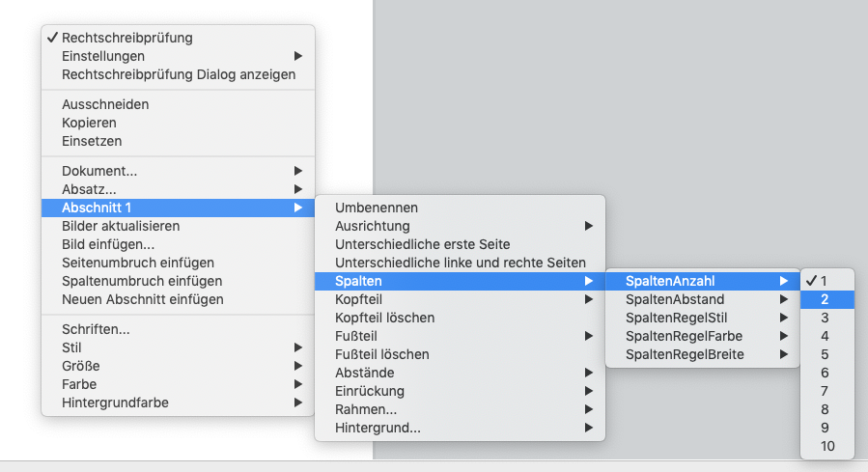Expand the Einstellungen submenu
Image resolution: width=868 pixels, height=472 pixels.
tap(102, 56)
